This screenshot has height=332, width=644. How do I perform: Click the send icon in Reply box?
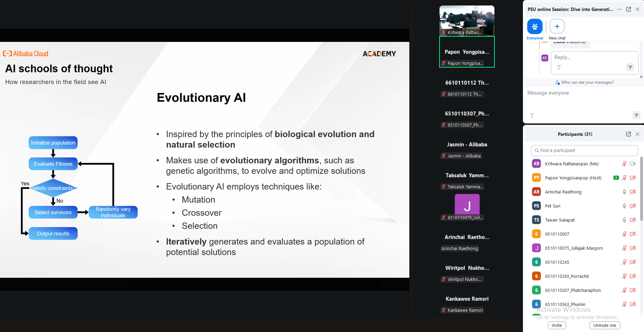tap(630, 68)
